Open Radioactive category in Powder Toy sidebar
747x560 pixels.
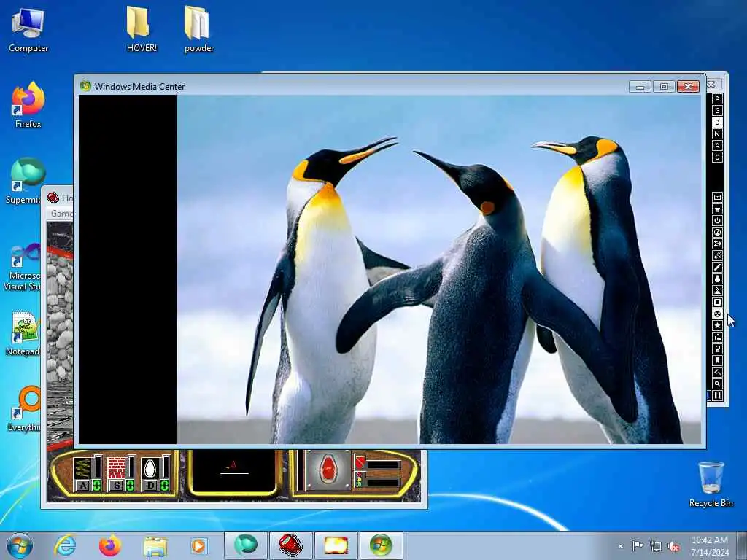[x=717, y=314]
